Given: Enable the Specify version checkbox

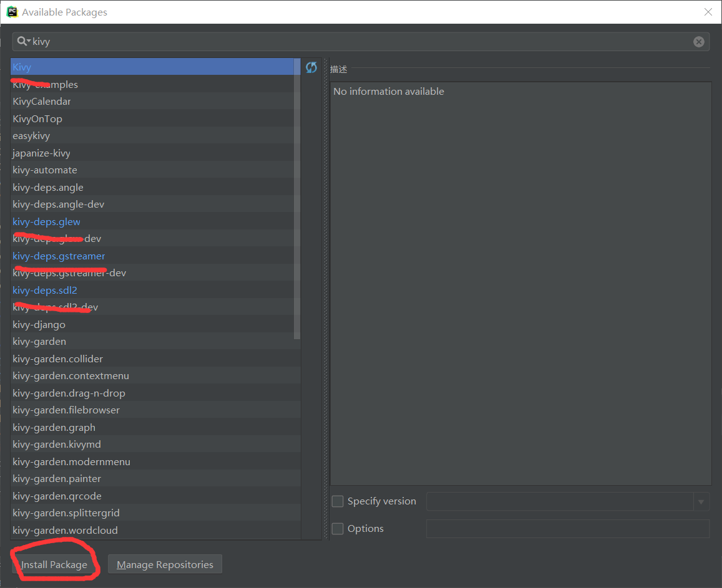Looking at the screenshot, I should (x=338, y=501).
